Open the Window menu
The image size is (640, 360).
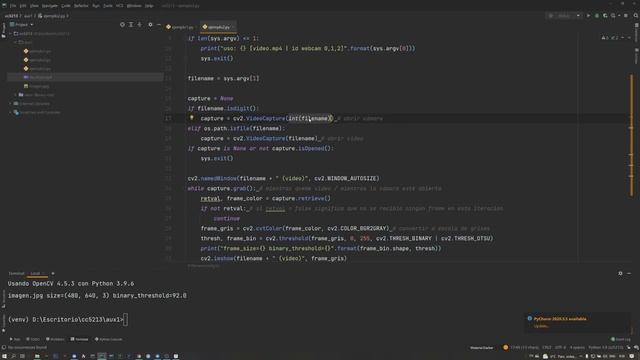[x=134, y=6]
